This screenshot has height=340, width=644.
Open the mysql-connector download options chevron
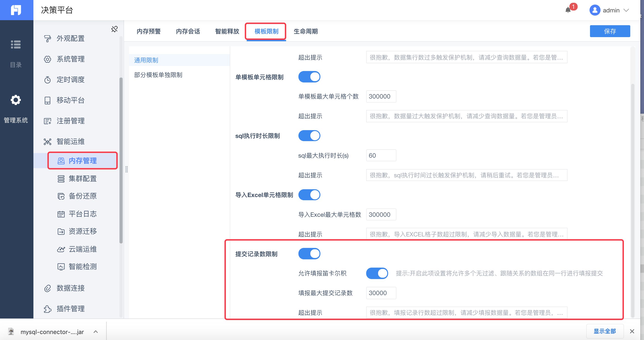point(95,332)
